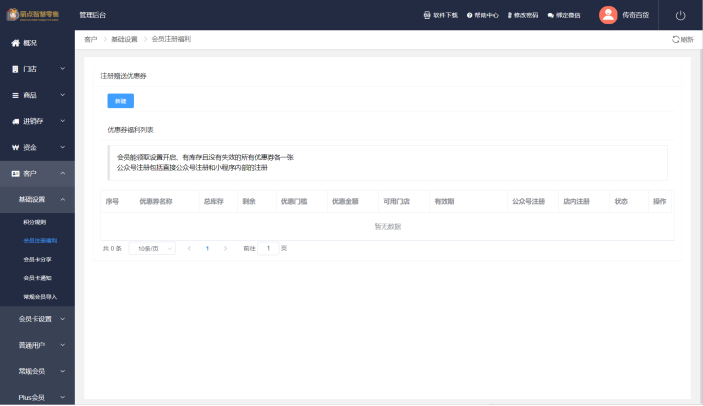This screenshot has width=703, height=406.
Task: Open the 10条/页 page size dropdown
Action: point(152,248)
